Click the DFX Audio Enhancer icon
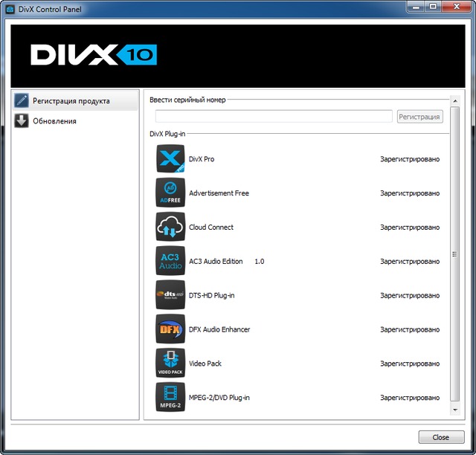This screenshot has height=455, width=476. pyautogui.click(x=170, y=329)
